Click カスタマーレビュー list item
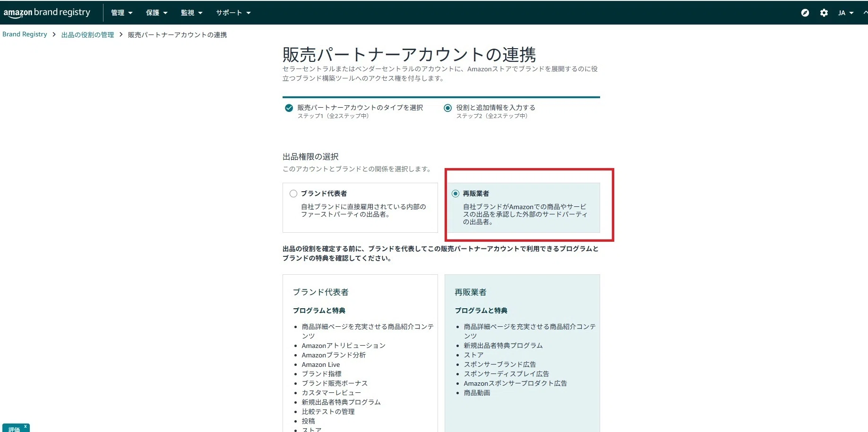The height and width of the screenshot is (432, 868). 331,393
